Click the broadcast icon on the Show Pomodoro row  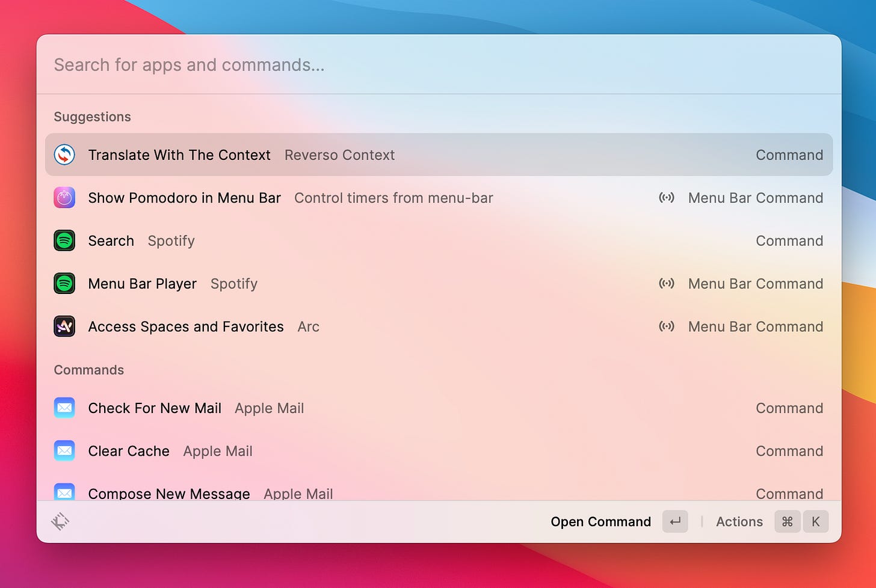pyautogui.click(x=667, y=198)
